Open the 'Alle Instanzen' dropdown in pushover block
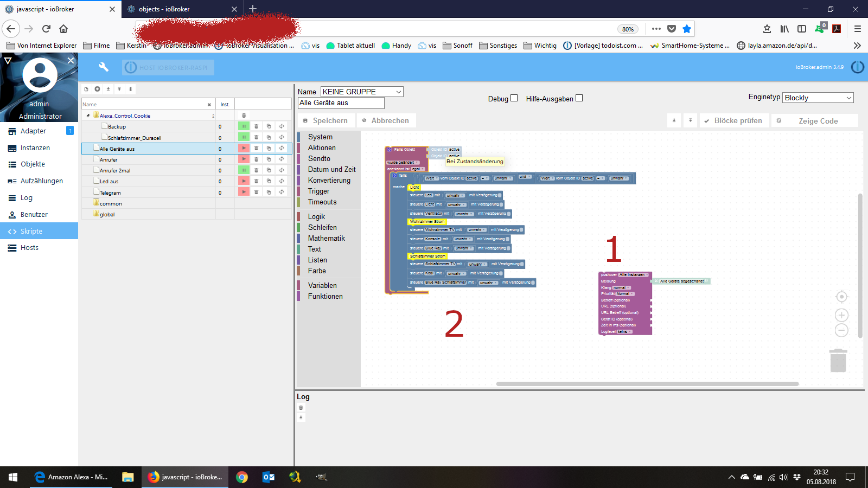868x488 pixels. coord(633,275)
